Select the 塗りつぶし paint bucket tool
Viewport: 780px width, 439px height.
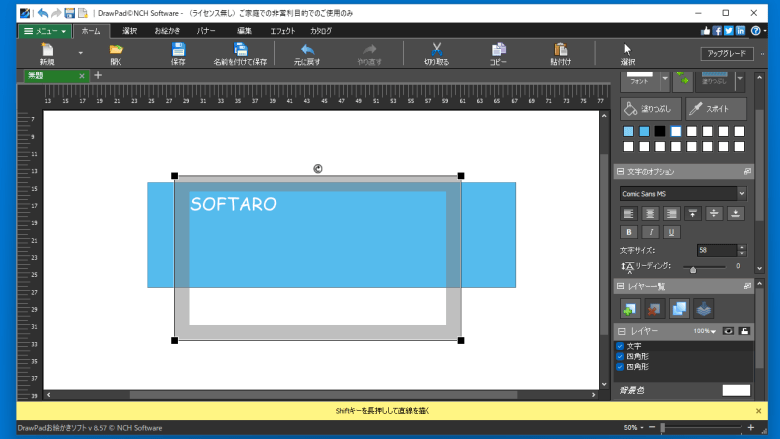(651, 109)
